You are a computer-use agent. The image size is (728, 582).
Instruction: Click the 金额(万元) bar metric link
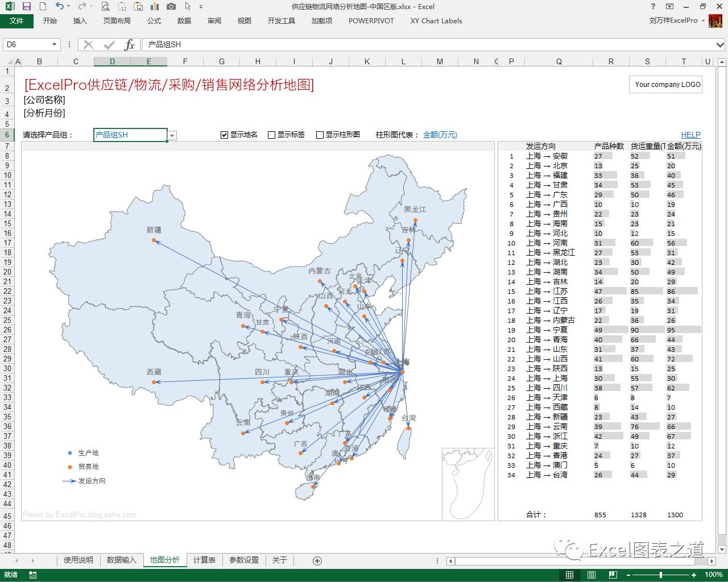pyautogui.click(x=440, y=135)
